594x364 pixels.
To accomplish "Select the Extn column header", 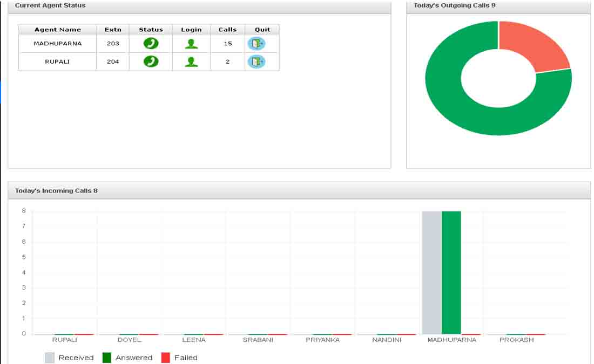I will click(113, 30).
